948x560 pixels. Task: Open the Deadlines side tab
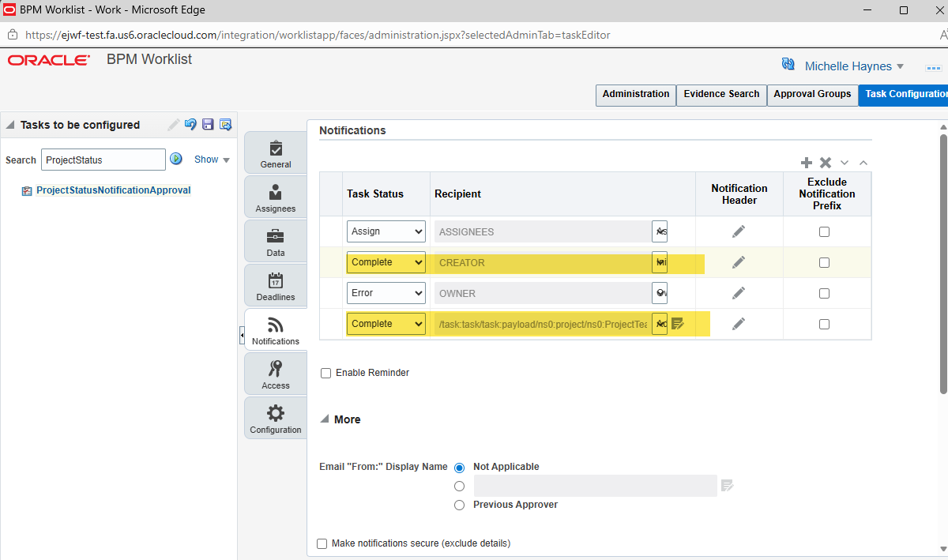coord(276,287)
